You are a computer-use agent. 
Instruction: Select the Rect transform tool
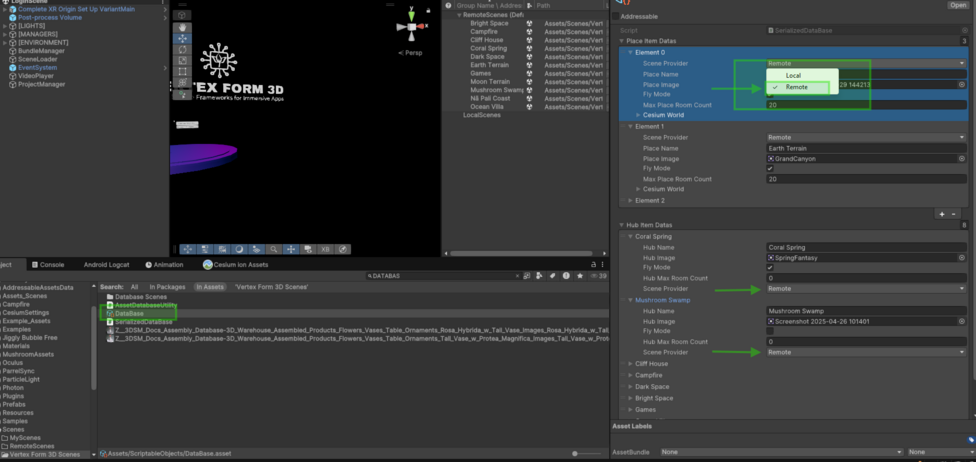coord(182,72)
